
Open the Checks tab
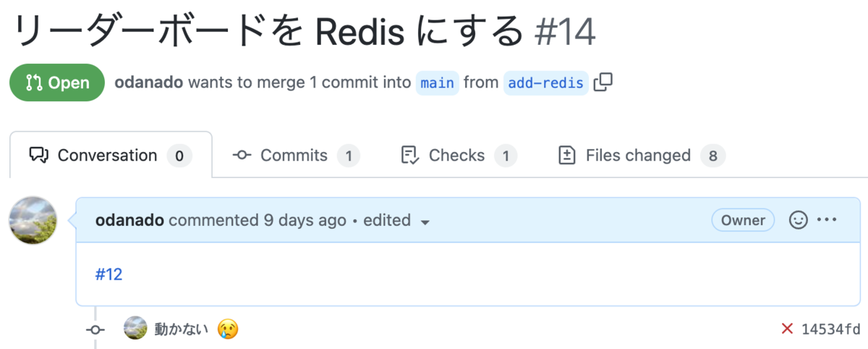(459, 155)
